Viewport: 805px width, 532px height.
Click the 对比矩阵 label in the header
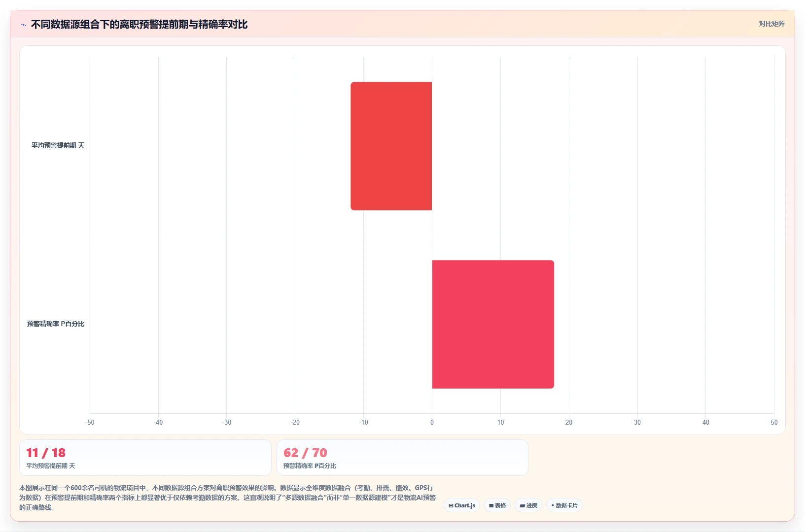[x=771, y=24]
